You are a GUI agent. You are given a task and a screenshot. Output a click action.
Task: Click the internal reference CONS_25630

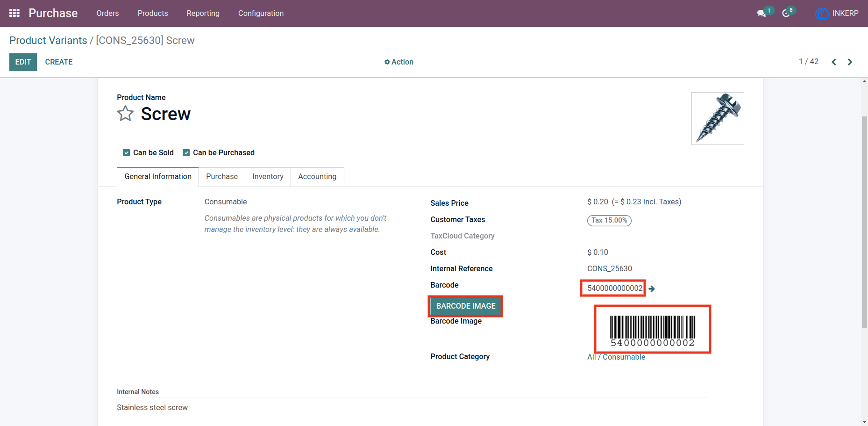tap(610, 268)
